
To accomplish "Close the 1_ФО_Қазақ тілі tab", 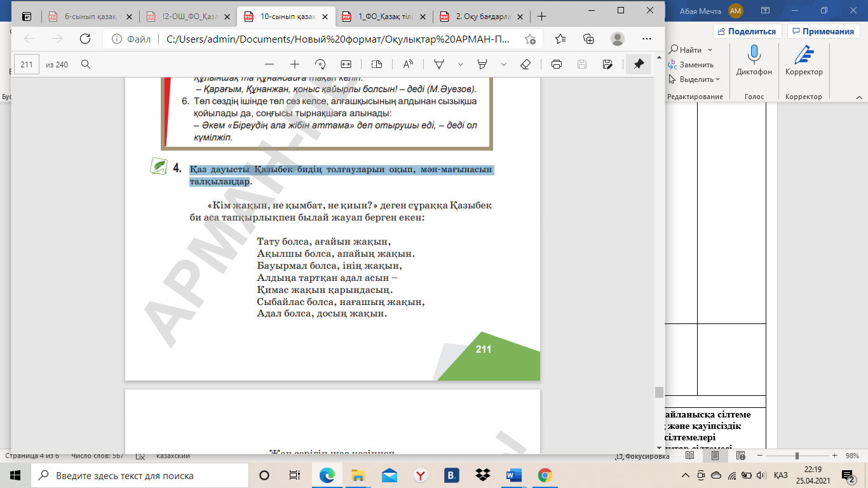I will pos(422,17).
